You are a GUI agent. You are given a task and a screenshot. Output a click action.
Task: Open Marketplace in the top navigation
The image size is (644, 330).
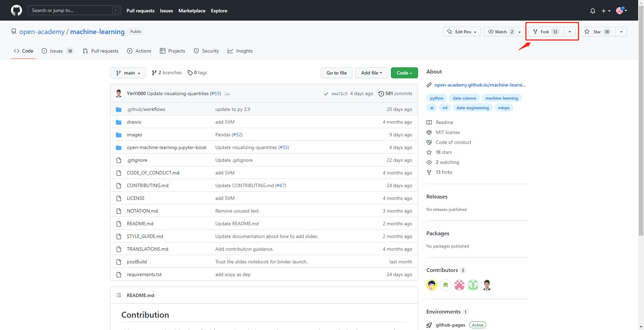(192, 11)
